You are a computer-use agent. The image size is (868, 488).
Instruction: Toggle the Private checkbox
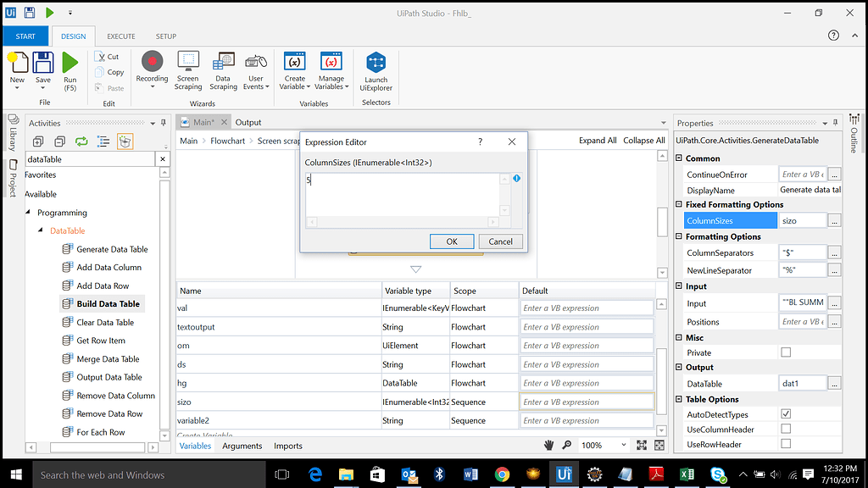coord(785,352)
